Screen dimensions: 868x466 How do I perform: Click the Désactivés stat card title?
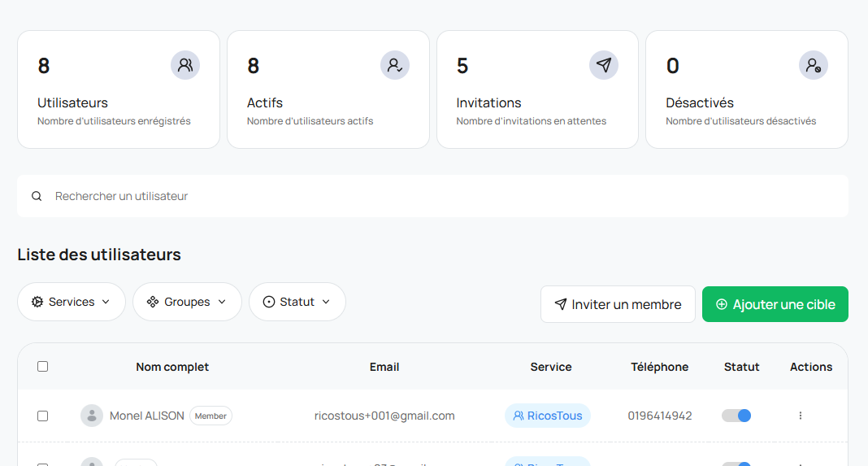pos(700,102)
